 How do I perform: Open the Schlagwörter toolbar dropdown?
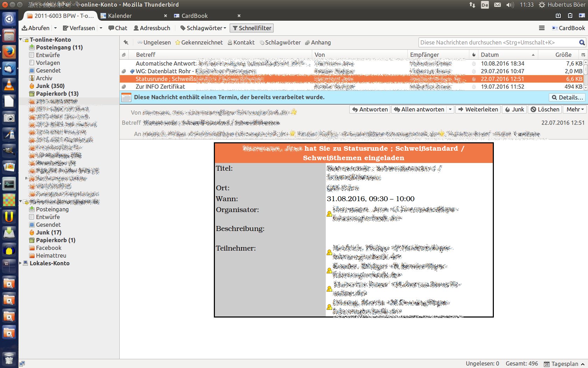click(x=203, y=28)
